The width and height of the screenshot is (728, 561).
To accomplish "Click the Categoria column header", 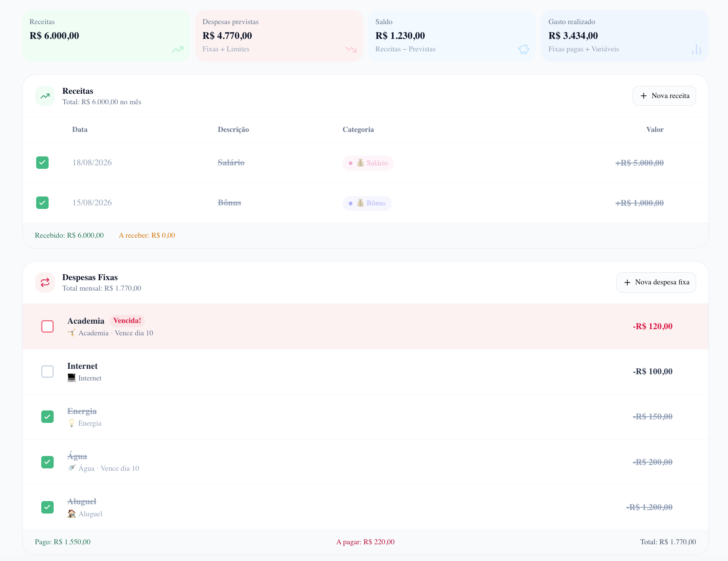I will tap(358, 130).
